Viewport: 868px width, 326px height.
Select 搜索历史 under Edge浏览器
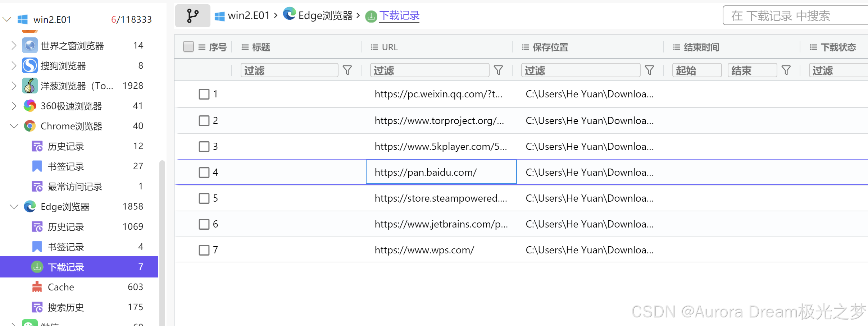(x=79, y=307)
